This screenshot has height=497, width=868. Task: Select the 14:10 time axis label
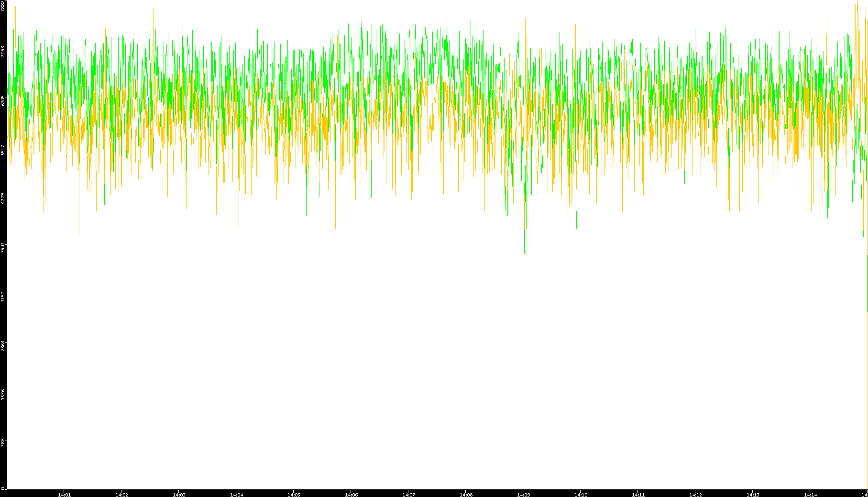coord(581,495)
